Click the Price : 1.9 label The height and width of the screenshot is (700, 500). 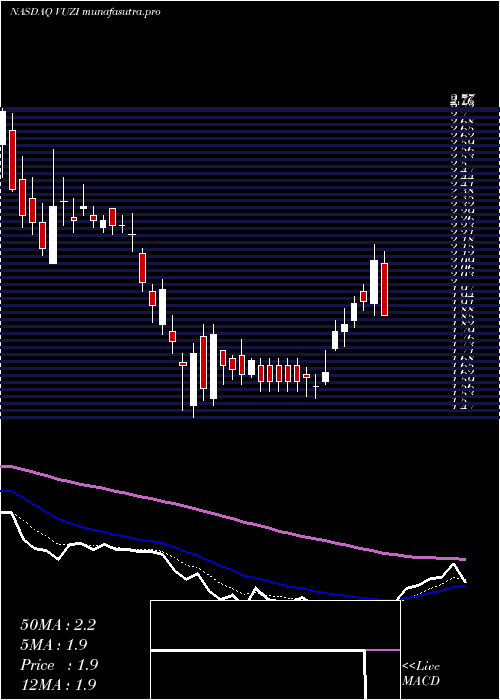point(59,665)
